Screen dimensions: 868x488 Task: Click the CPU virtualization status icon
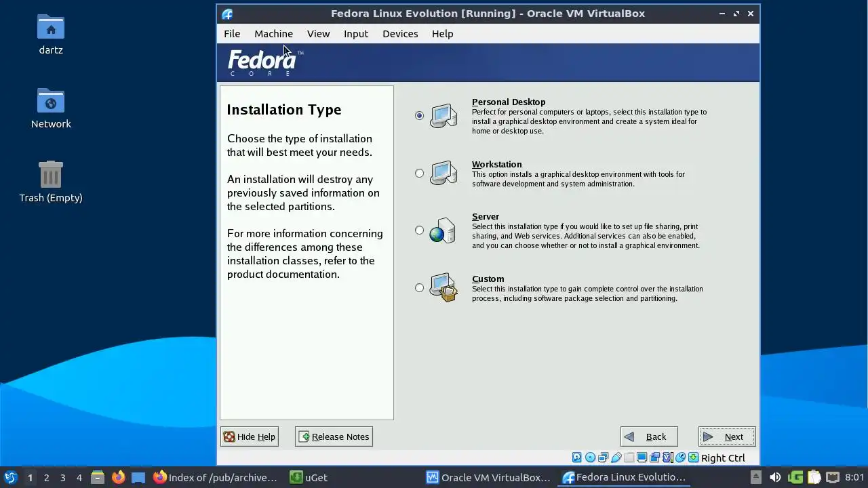coord(668,457)
